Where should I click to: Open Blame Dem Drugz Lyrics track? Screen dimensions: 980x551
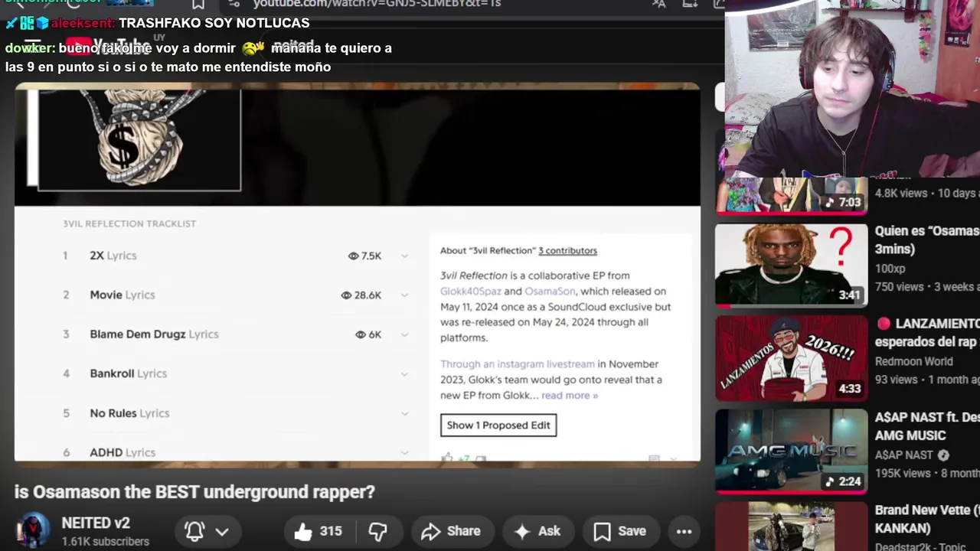coord(154,334)
